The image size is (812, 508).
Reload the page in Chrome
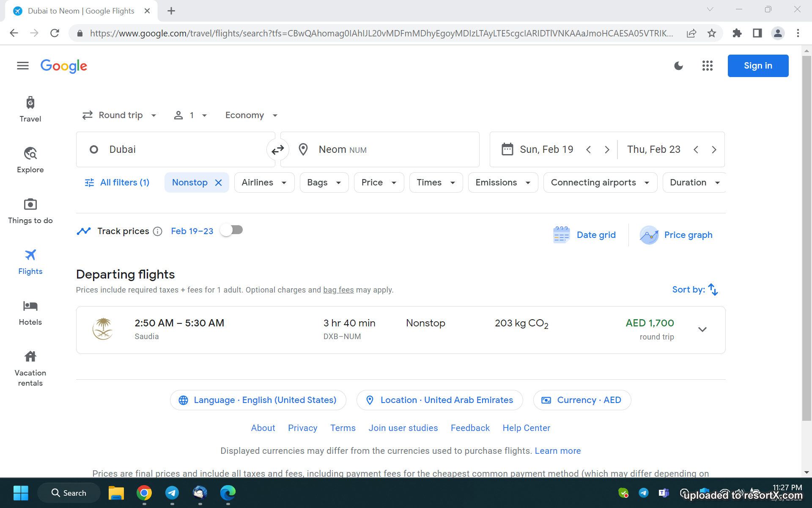tap(55, 33)
